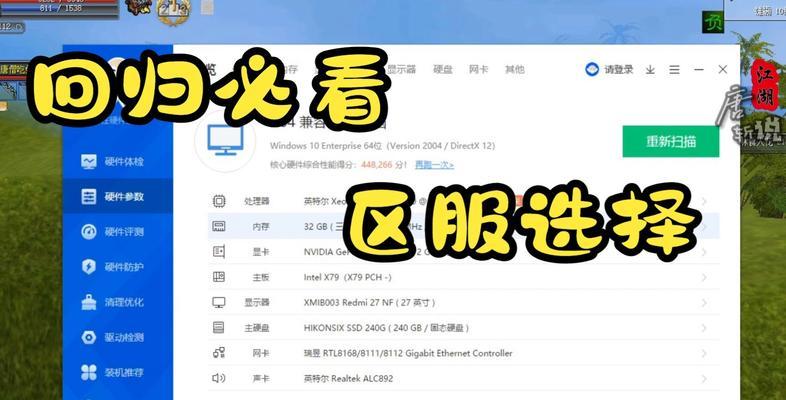Click the 显示器 row monitor icon

[219, 302]
